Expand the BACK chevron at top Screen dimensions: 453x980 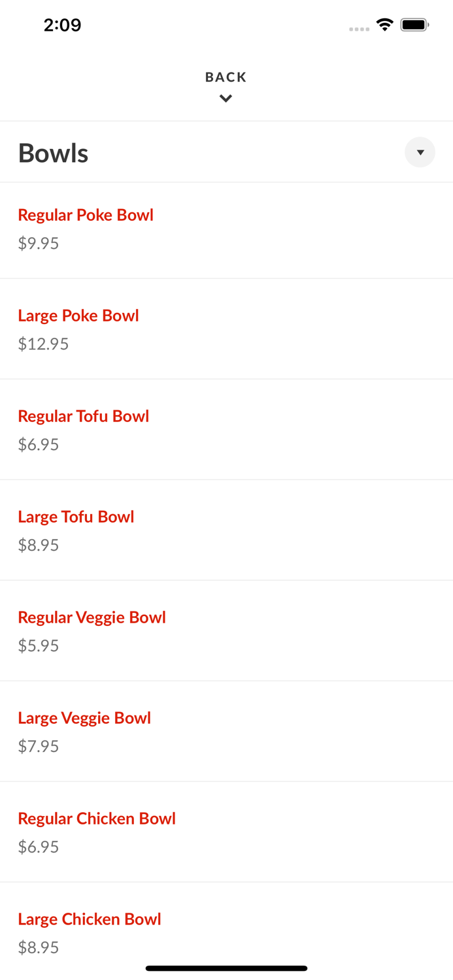coord(226,99)
